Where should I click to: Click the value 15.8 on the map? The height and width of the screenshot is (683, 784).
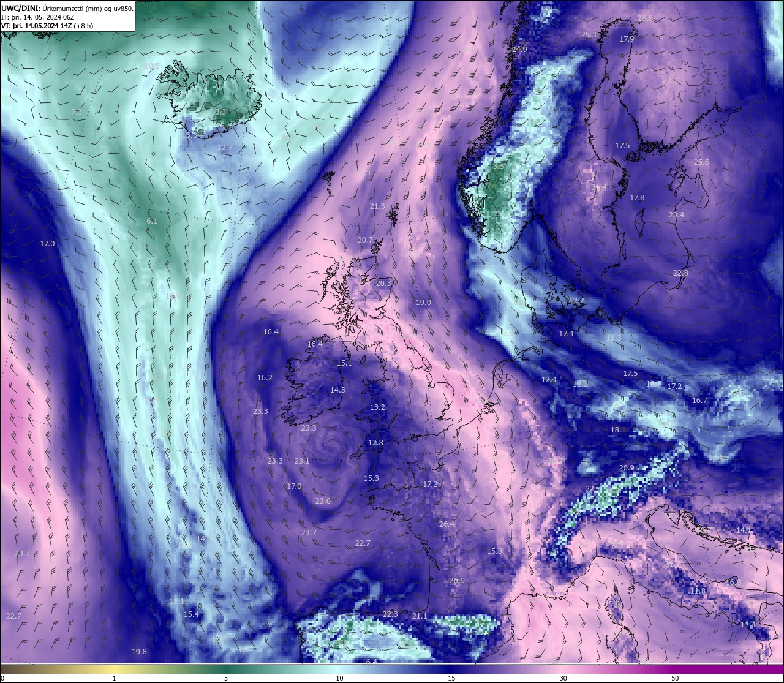(494, 551)
